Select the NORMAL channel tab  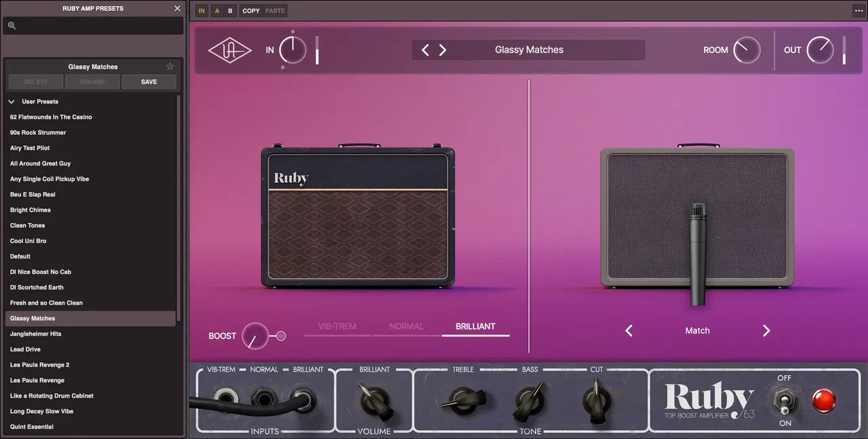(x=406, y=326)
